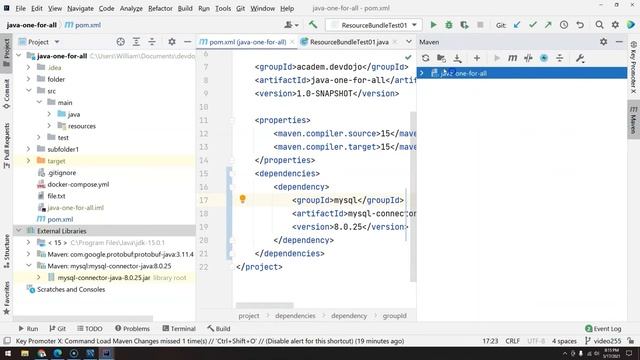Open Project panel gear options

(x=172, y=42)
